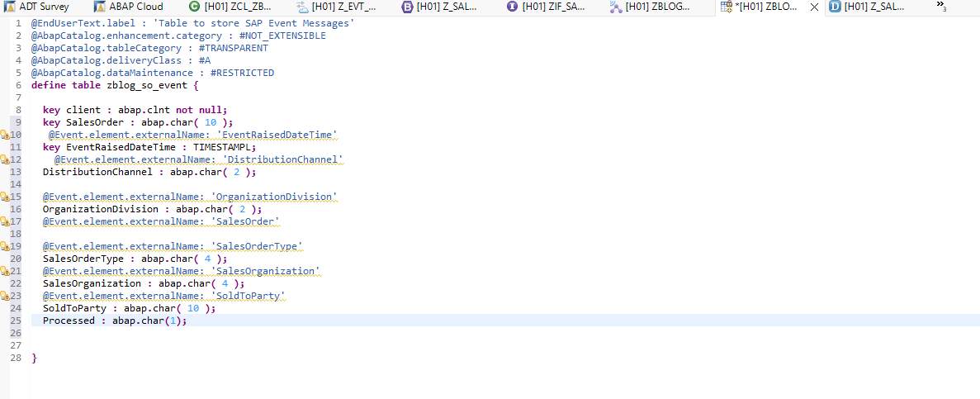
Task: Click line number 25 in the gutter
Action: (16, 321)
